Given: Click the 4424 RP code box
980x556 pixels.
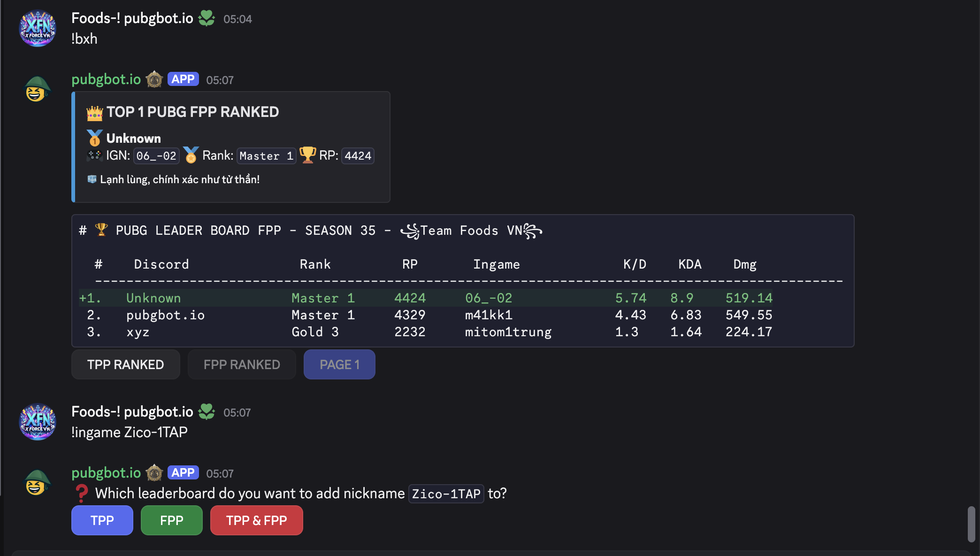Looking at the screenshot, I should [358, 156].
